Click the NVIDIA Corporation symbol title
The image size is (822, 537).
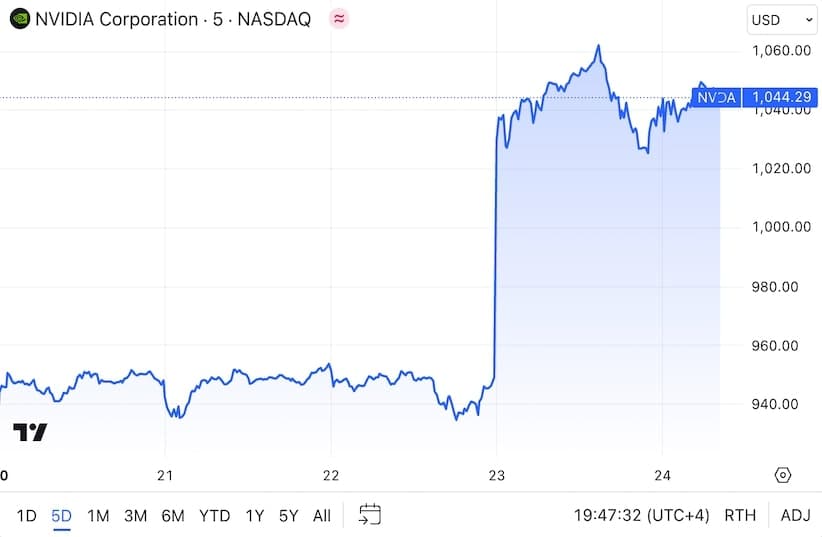[x=116, y=19]
